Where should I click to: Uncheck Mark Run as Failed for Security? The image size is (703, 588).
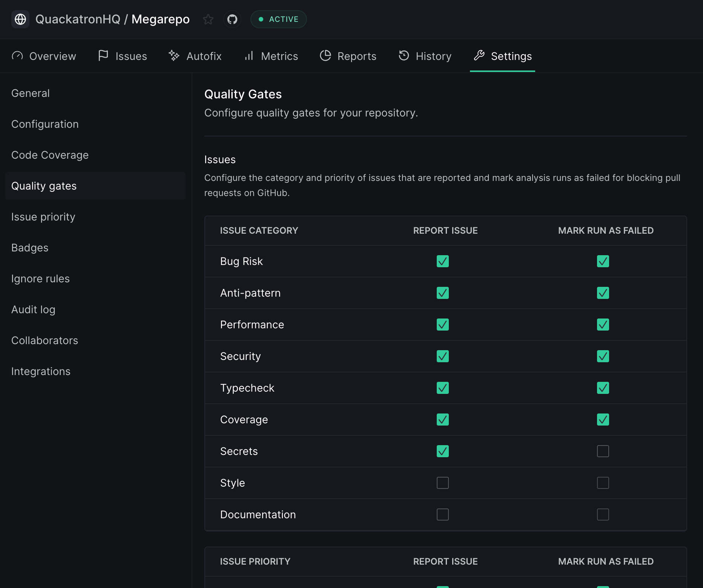(603, 356)
